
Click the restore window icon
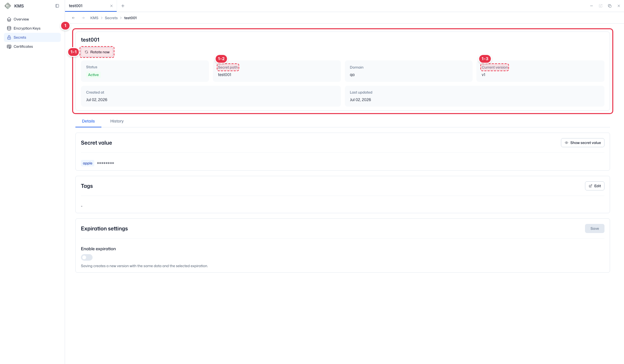tap(610, 6)
